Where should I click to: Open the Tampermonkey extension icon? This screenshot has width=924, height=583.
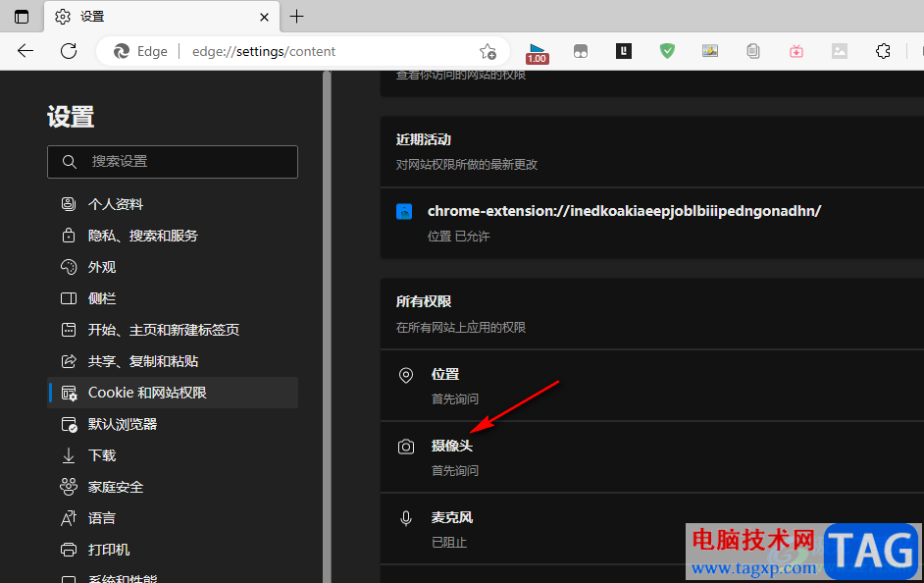click(581, 52)
